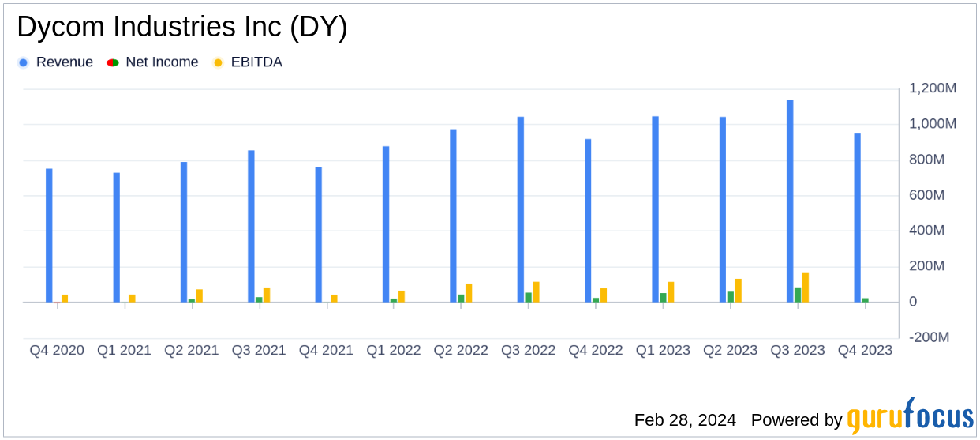Click the Q2 2022 axis label
This screenshot has height=440, width=980.
point(461,350)
